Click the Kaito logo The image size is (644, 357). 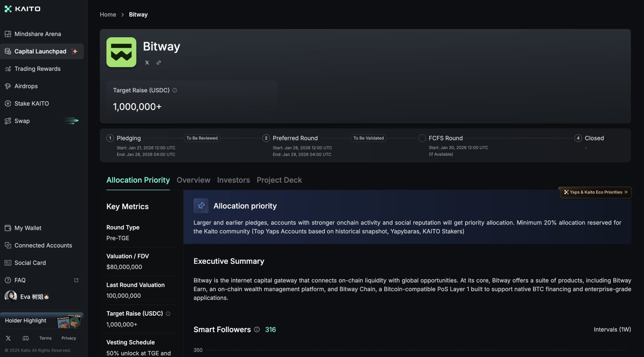tap(22, 9)
